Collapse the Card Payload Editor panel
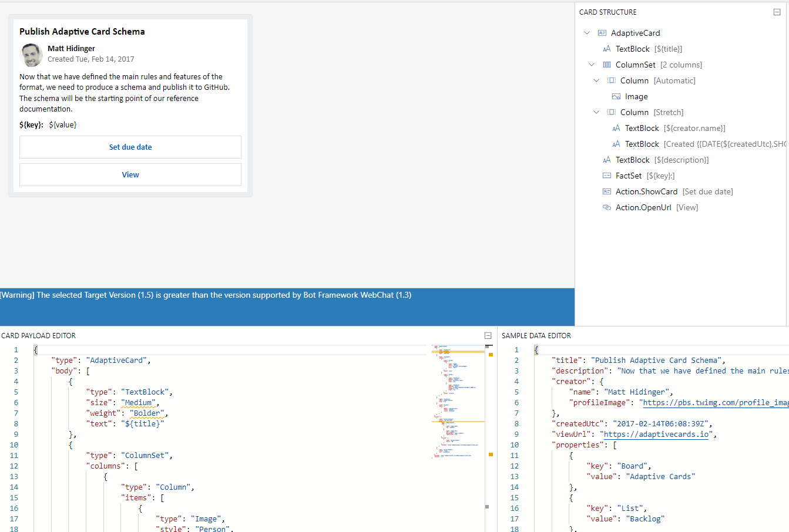This screenshot has height=532, width=789. [488, 336]
